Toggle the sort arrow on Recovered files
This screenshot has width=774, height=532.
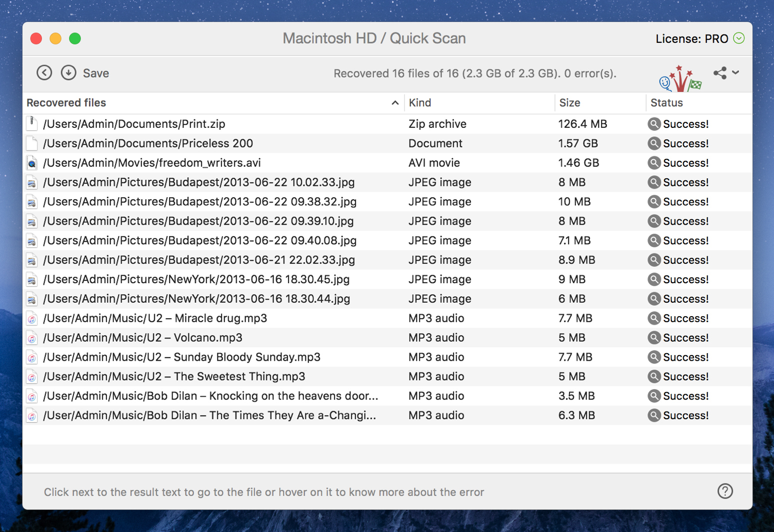(395, 103)
